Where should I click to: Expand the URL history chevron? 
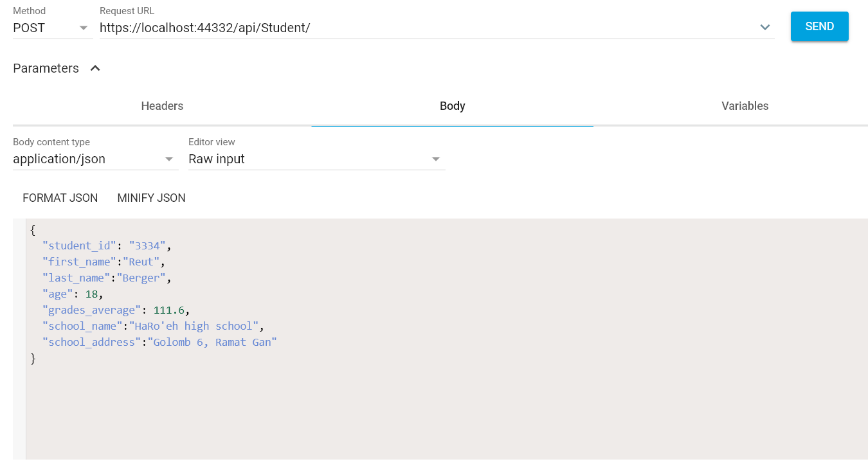[x=765, y=28]
